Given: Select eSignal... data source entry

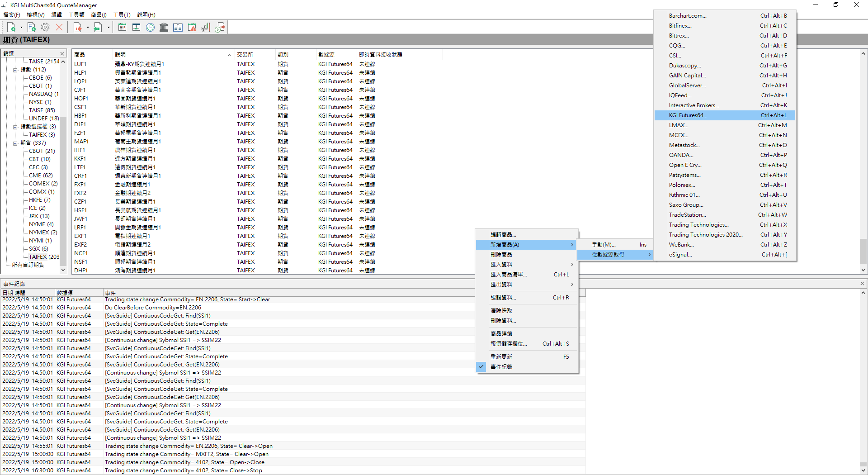Looking at the screenshot, I should [x=725, y=255].
